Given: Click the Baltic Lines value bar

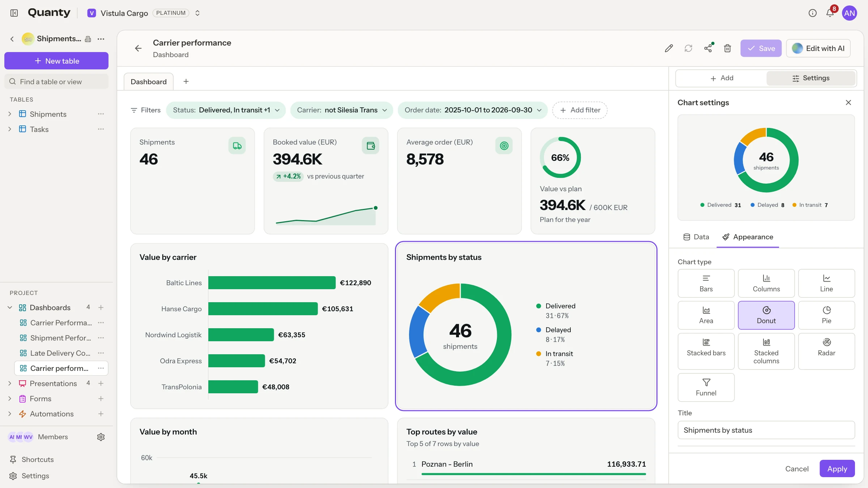Looking at the screenshot, I should coord(272,283).
